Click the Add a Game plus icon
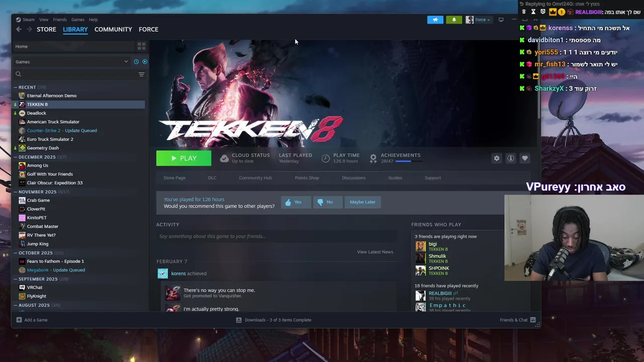Viewport: 644px width, 362px height. tap(19, 320)
